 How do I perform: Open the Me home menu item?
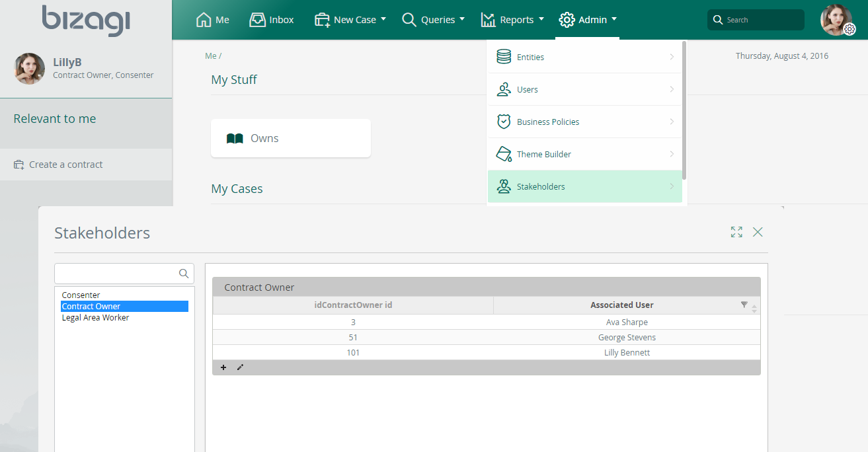pos(213,20)
